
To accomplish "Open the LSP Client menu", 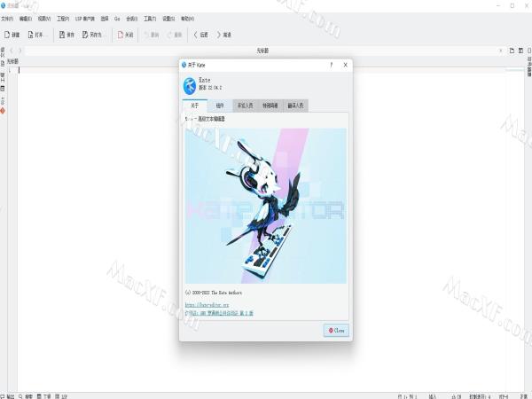I will (x=85, y=19).
